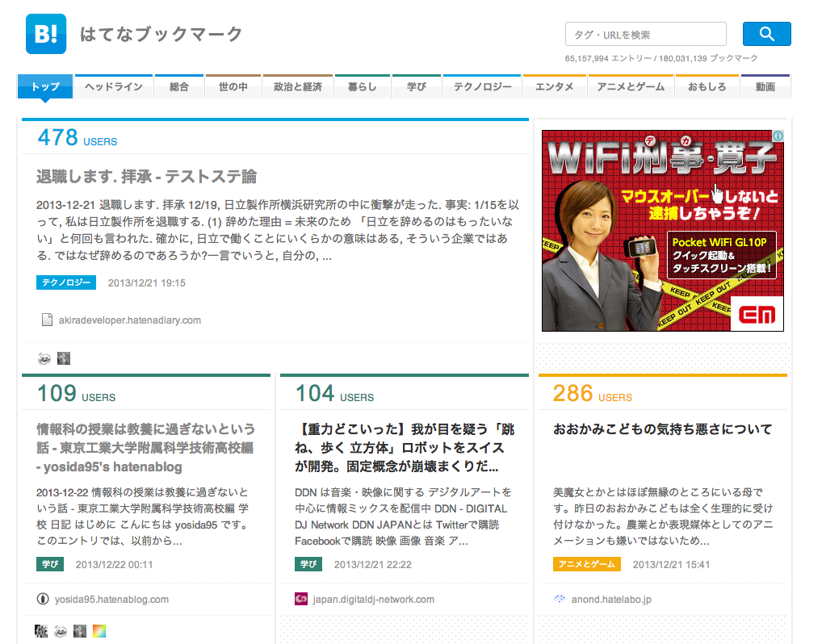Click the first user avatar under the 478 users entry
The image size is (822, 644).
tap(44, 358)
